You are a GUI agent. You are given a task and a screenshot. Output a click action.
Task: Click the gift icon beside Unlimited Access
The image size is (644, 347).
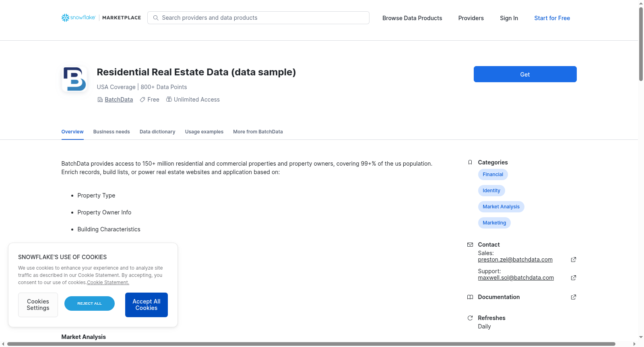point(169,99)
